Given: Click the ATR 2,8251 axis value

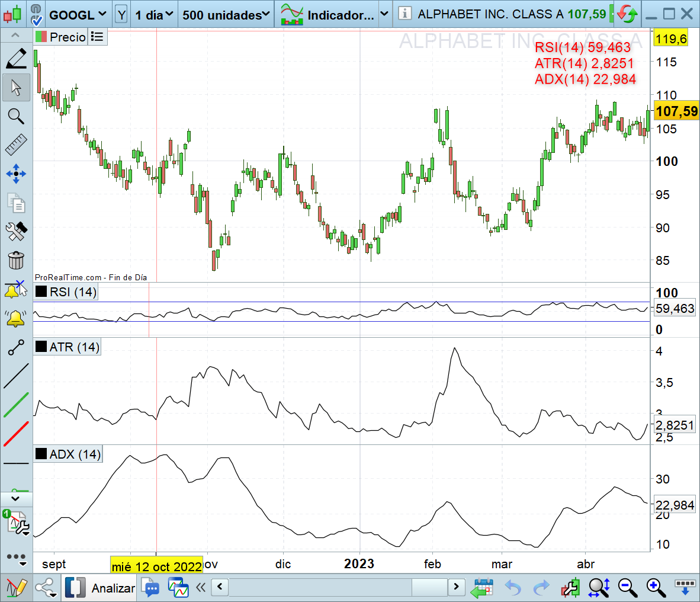Looking at the screenshot, I should click(x=675, y=425).
